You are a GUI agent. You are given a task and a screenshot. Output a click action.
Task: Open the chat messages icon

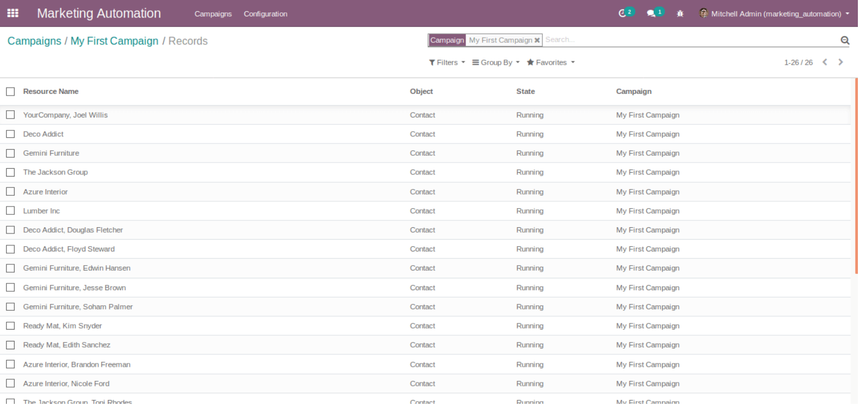(651, 13)
